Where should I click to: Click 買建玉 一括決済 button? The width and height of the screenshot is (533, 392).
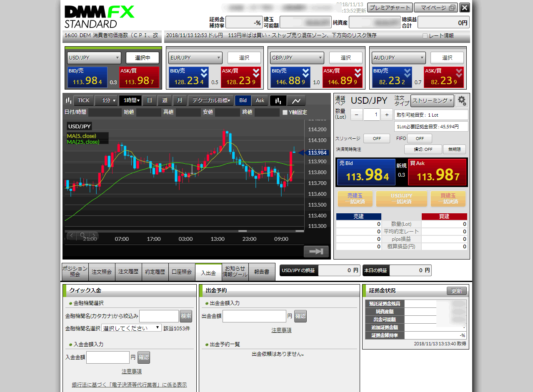point(448,198)
